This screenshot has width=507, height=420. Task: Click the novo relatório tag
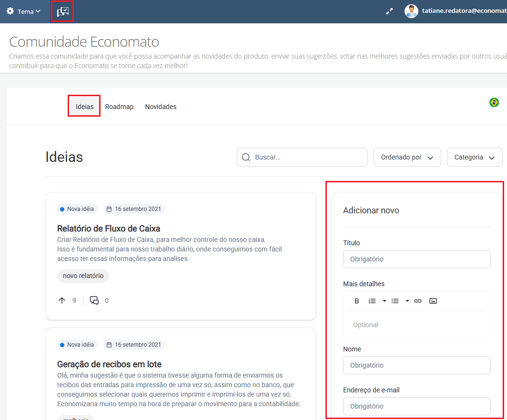(83, 276)
